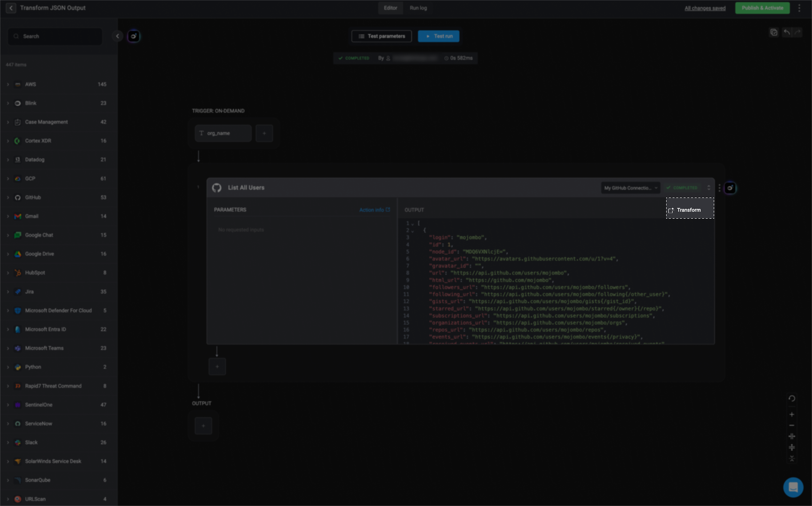This screenshot has height=506, width=812.
Task: Open the chat support bubble
Action: (793, 487)
